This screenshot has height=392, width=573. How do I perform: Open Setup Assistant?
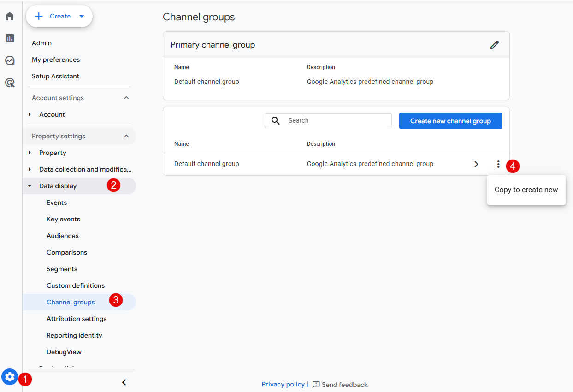coord(55,76)
